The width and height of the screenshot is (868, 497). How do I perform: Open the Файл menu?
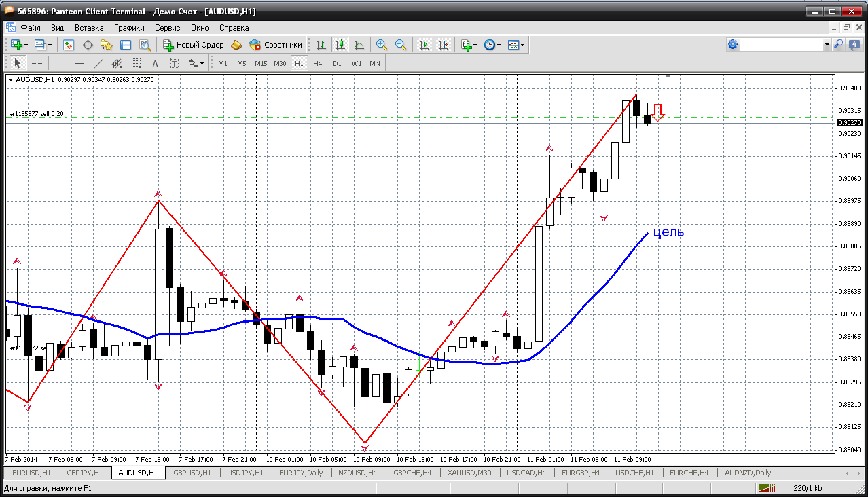[x=31, y=28]
